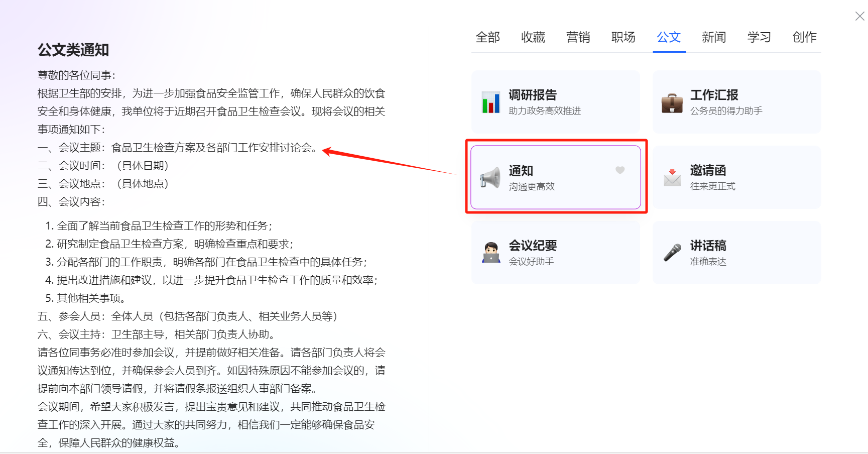Click subtitle 公务员的得力助手

click(x=726, y=111)
